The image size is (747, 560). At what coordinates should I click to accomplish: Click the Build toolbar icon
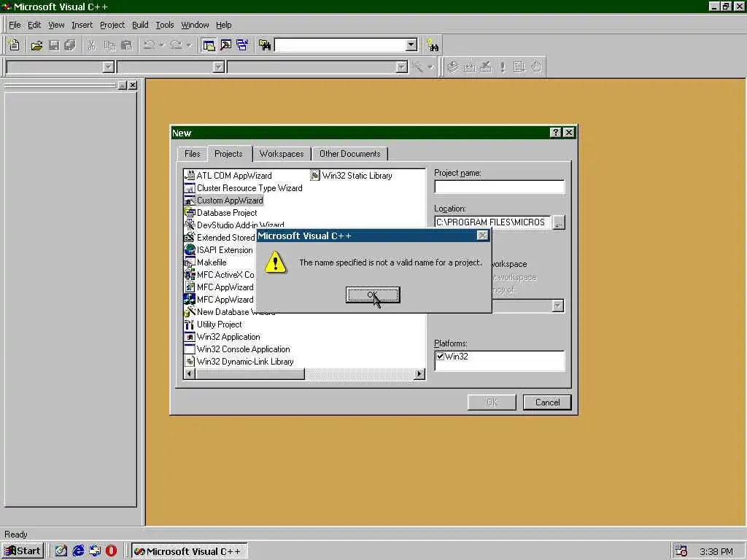click(469, 67)
